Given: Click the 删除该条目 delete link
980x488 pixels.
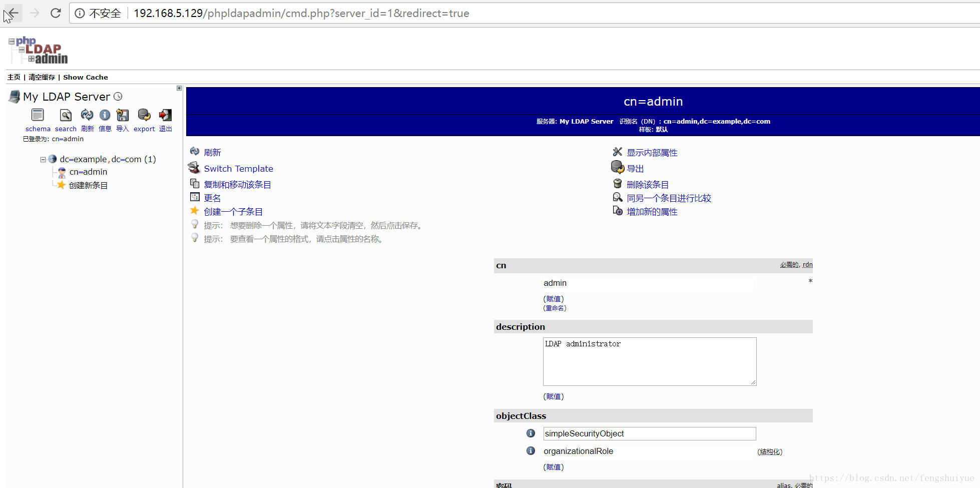Looking at the screenshot, I should pyautogui.click(x=648, y=185).
